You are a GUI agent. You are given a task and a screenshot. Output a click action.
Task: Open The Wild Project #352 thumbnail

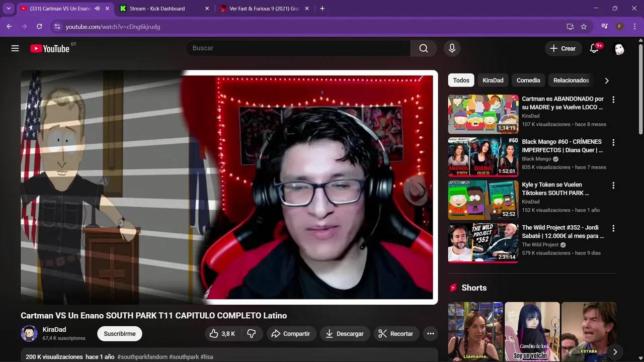483,243
